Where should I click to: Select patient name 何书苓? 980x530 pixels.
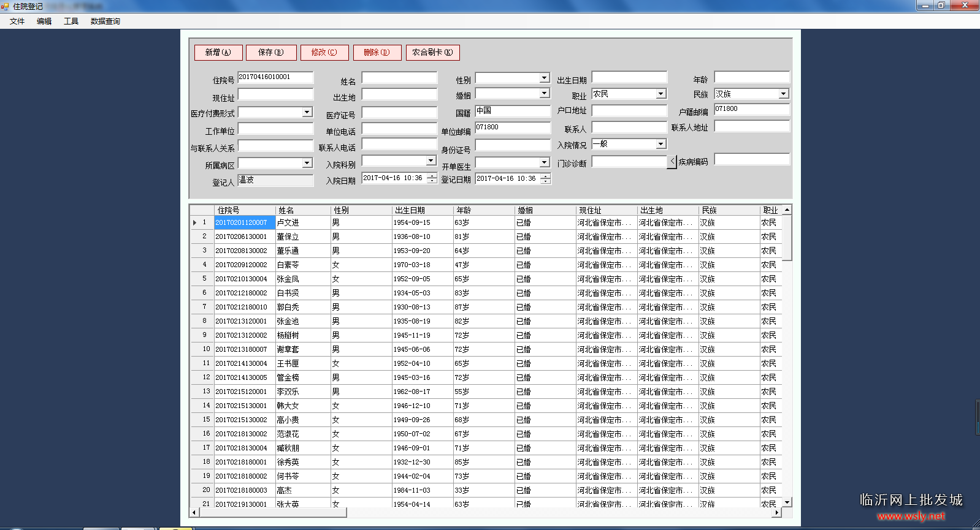coord(303,477)
